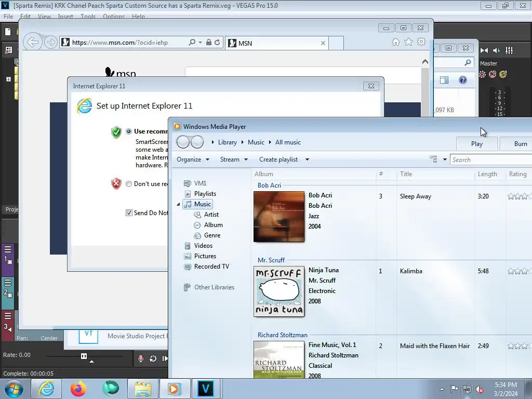The height and width of the screenshot is (399, 532).
Task: Open the Organize dropdown in Media Player
Action: pos(193,159)
